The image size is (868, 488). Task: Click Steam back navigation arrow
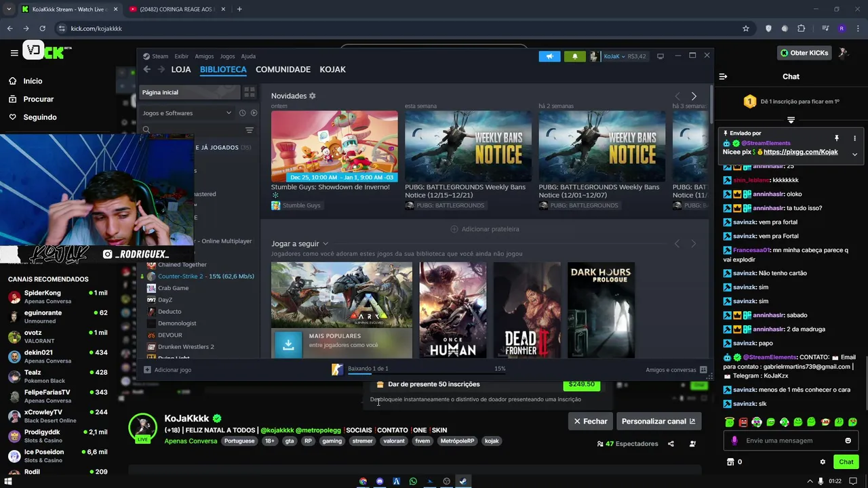[x=146, y=69]
